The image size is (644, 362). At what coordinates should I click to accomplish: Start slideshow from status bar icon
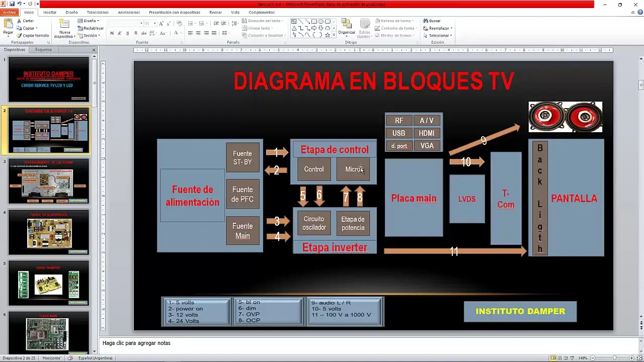click(x=573, y=358)
